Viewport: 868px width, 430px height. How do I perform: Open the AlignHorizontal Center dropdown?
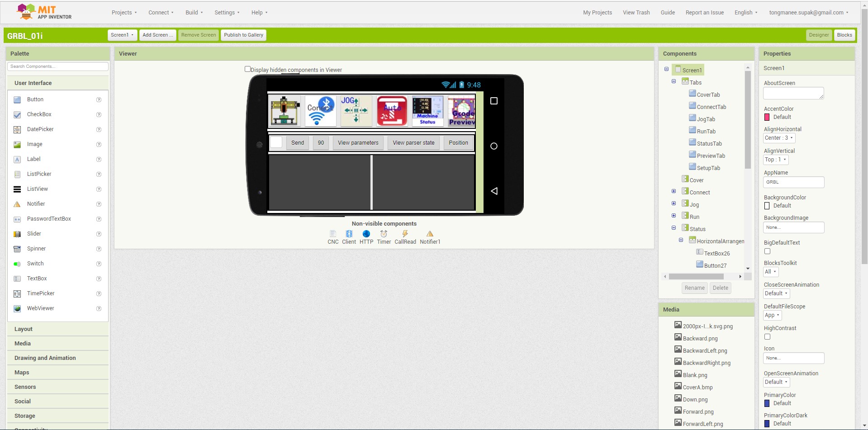(x=779, y=138)
